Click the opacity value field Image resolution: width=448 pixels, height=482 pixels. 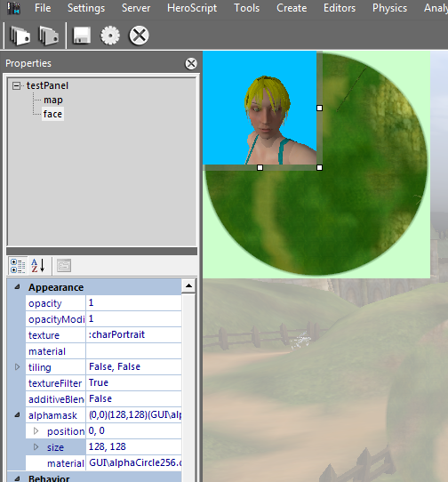[x=133, y=303]
